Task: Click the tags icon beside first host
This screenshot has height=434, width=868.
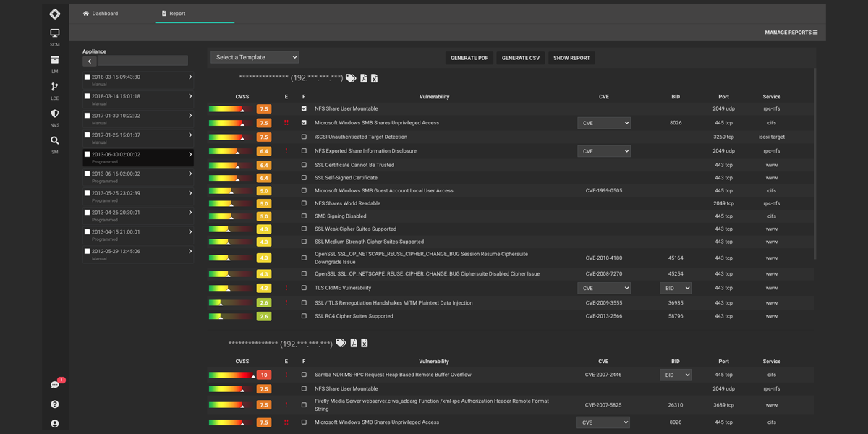Action: click(x=351, y=78)
